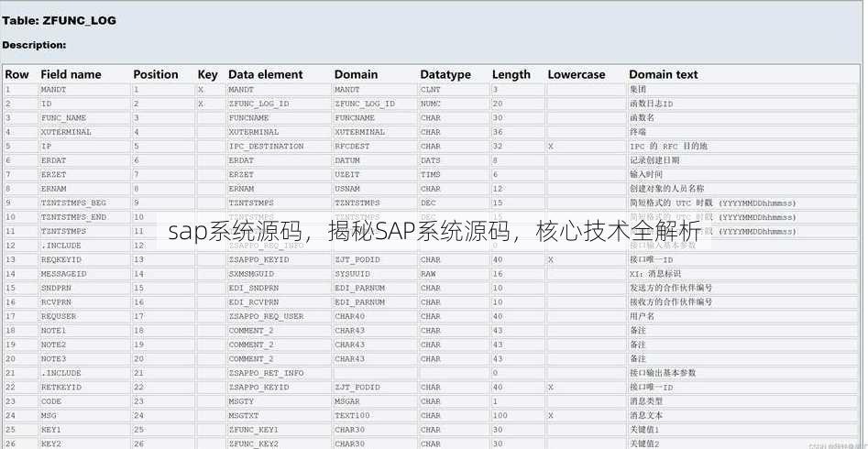Click field name 'MESSAGEID'

point(63,273)
